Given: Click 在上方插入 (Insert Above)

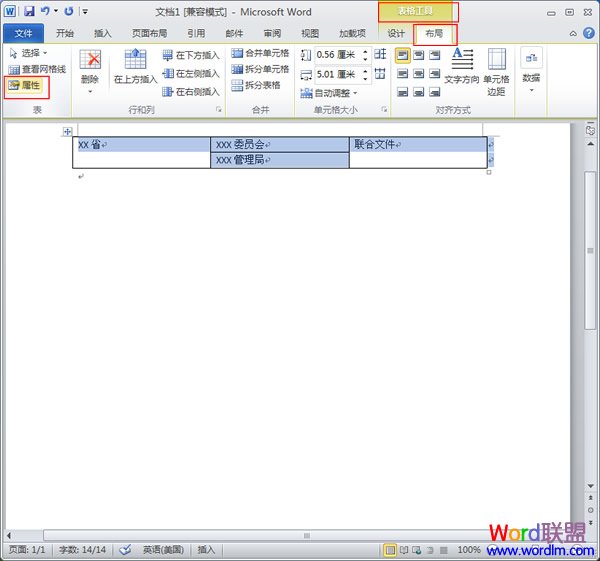Looking at the screenshot, I should (x=135, y=66).
